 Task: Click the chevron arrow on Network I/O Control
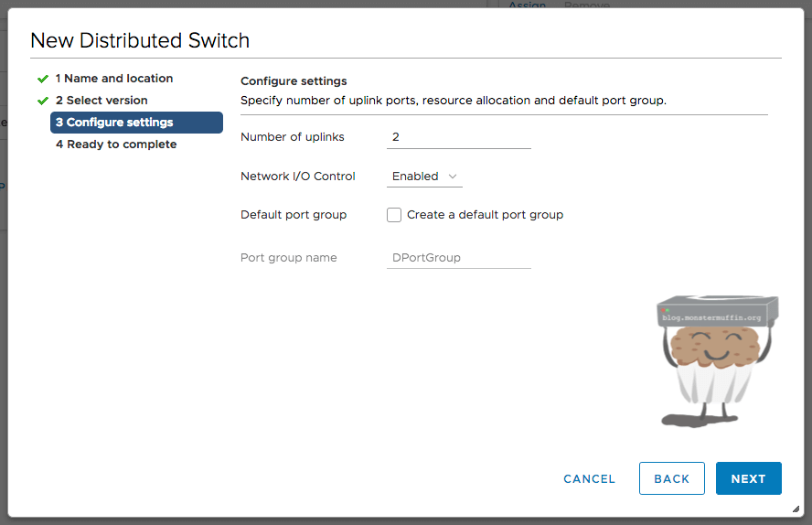tap(453, 177)
